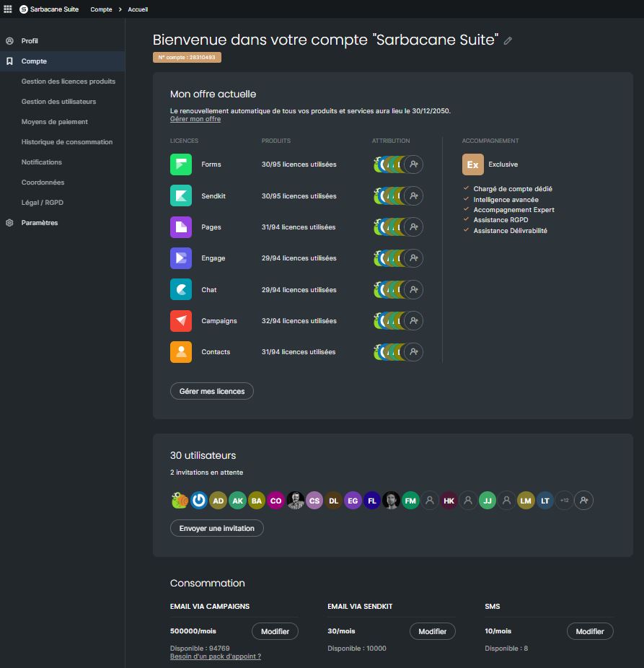
Task: Expand the +12 more users avatar
Action: pyautogui.click(x=565, y=501)
